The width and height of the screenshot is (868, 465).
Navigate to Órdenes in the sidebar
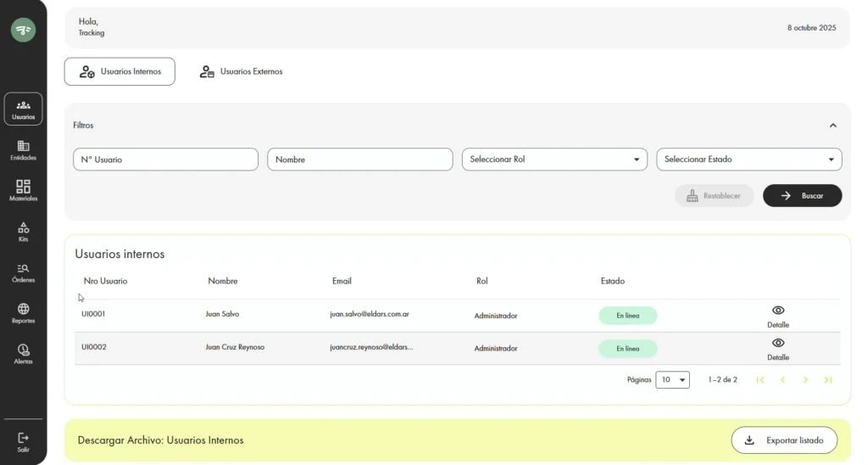(x=23, y=272)
